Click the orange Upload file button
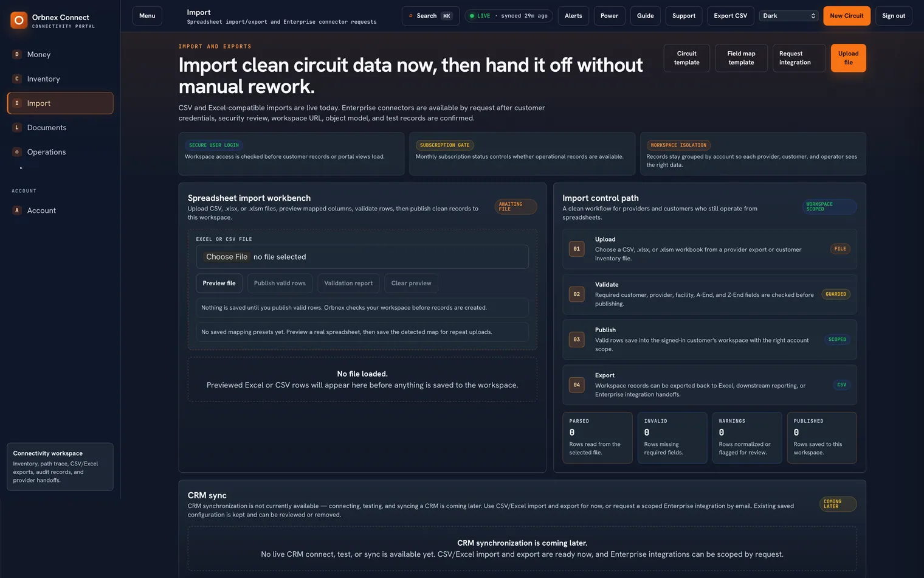924x578 pixels. point(849,58)
